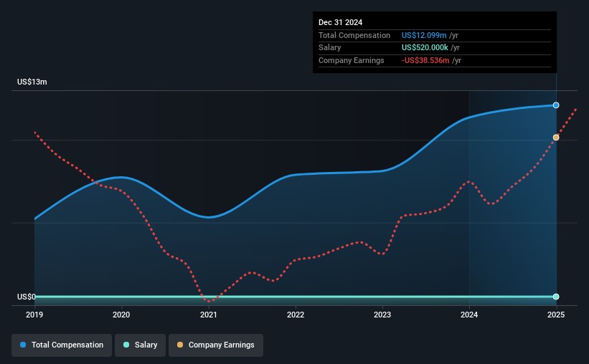Click the blue dot in Total Compensation legend
The height and width of the screenshot is (364, 589).
[x=23, y=345]
